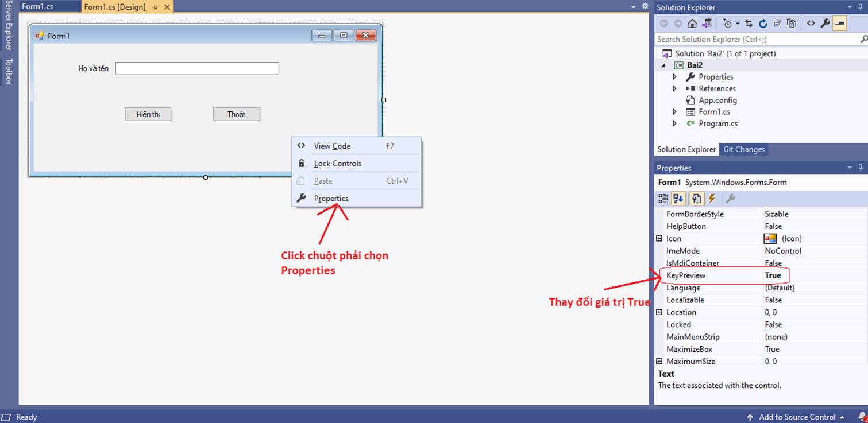
Task: Expand the Location property entry
Action: coord(659,312)
